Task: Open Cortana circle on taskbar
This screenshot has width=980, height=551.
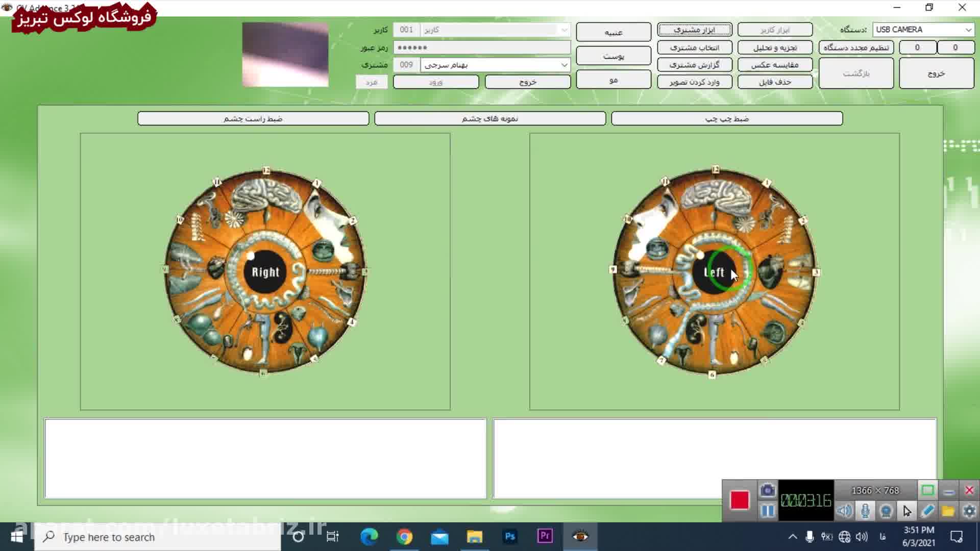Action: (x=299, y=537)
